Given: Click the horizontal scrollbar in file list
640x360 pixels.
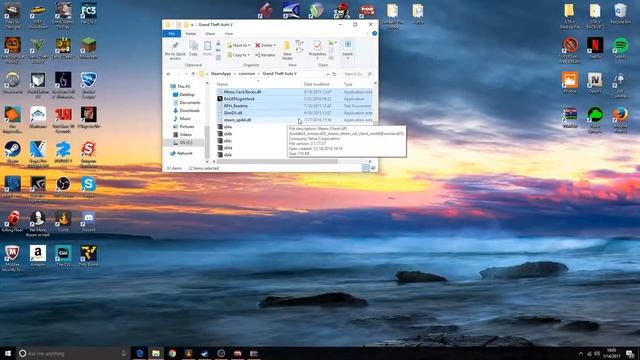Looking at the screenshot, I should 277,162.
